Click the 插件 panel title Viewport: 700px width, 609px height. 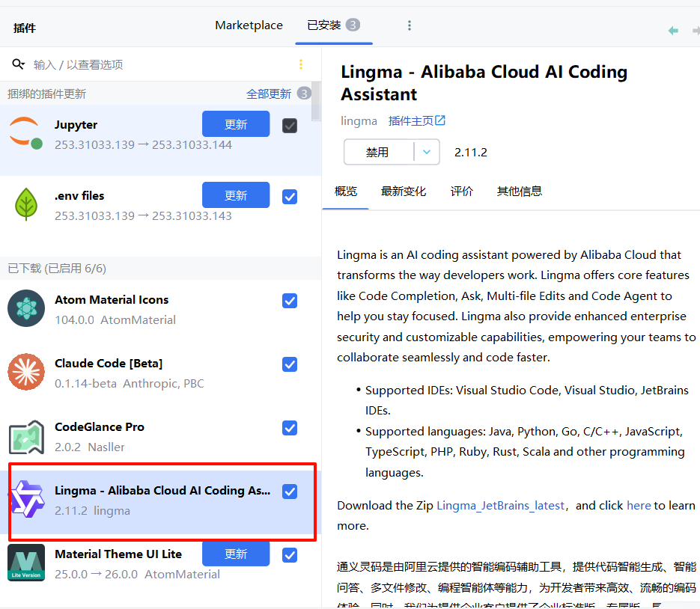click(x=25, y=28)
